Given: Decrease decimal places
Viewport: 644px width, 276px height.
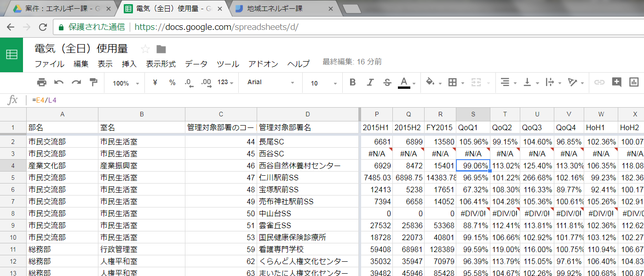Looking at the screenshot, I should [x=189, y=82].
